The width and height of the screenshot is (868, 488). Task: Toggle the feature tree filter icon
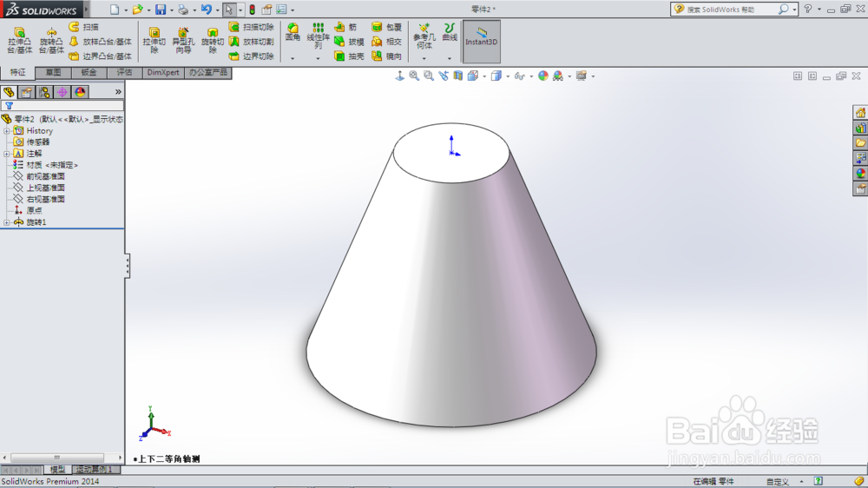(9, 106)
